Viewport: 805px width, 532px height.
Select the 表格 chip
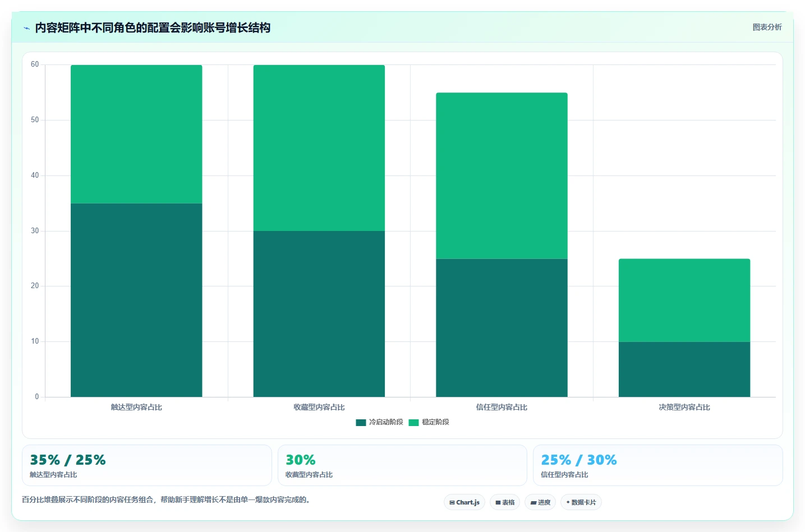pos(505,502)
